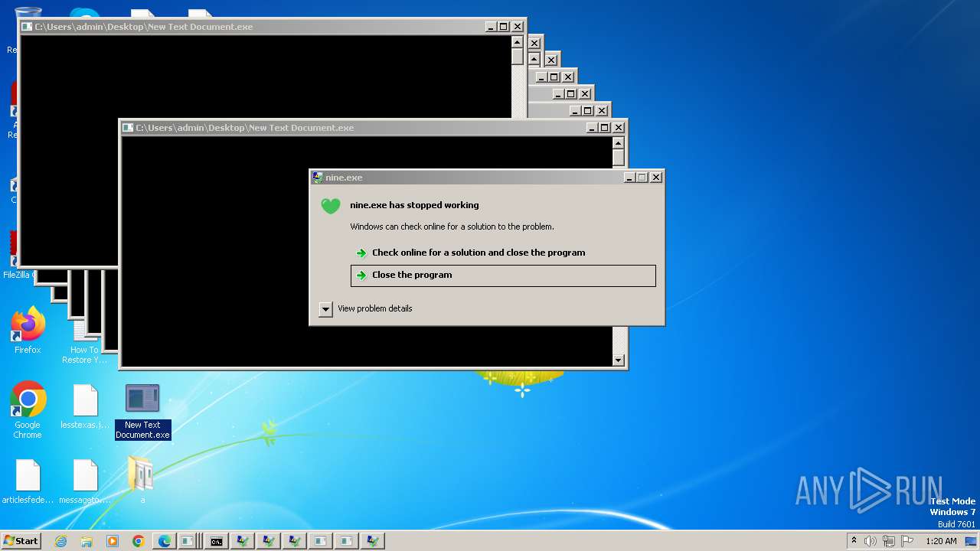The image size is (980, 551).
Task: Click scroll up arrow of front console window
Action: (x=619, y=143)
